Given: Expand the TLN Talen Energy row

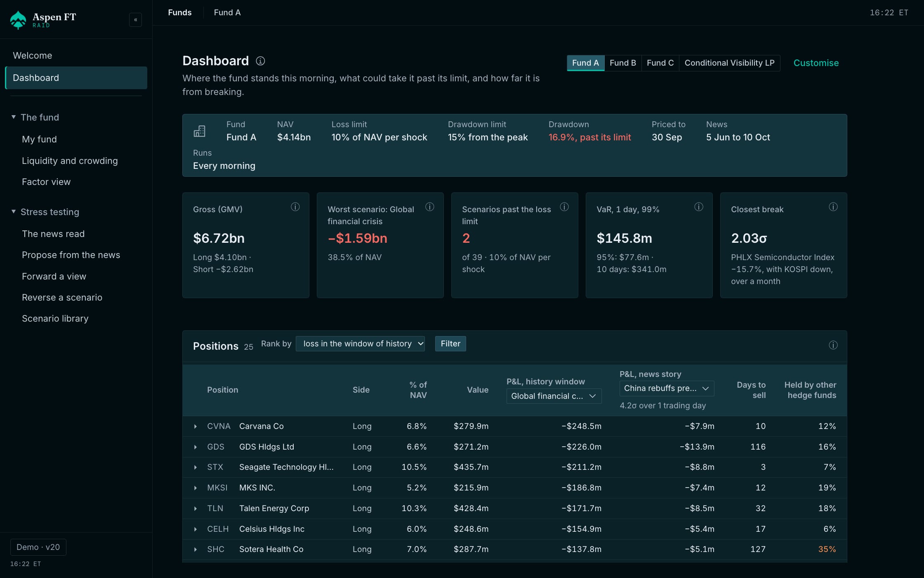Looking at the screenshot, I should click(x=196, y=509).
